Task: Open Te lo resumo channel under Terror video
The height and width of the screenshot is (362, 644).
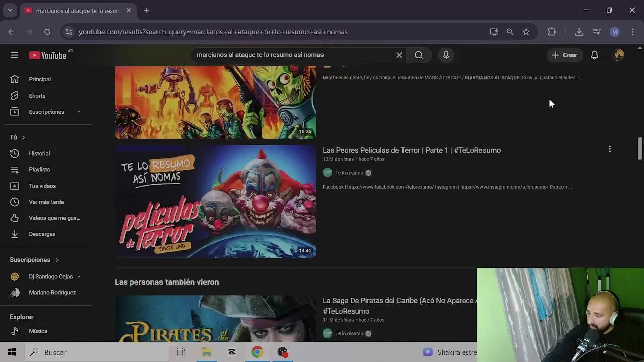Action: (349, 173)
